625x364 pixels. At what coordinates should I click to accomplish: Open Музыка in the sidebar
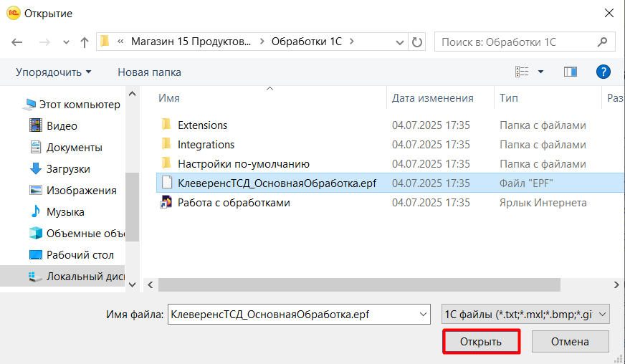(x=57, y=212)
